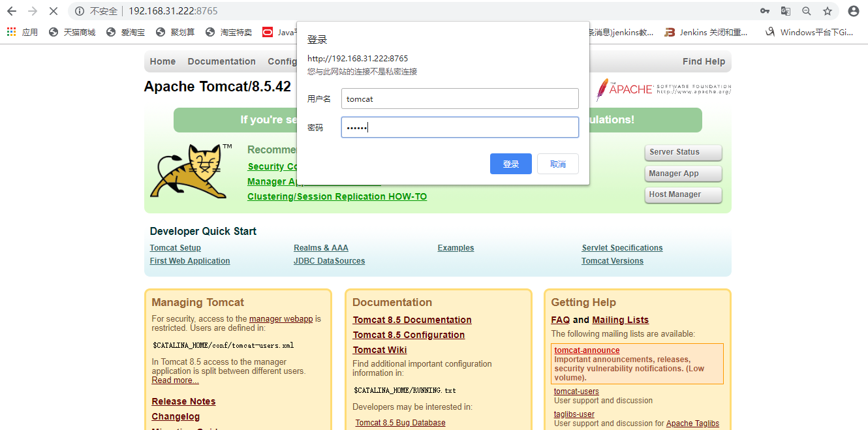Viewport: 868px width, 430px height.
Task: Open the Java bookmark icon
Action: tap(268, 32)
